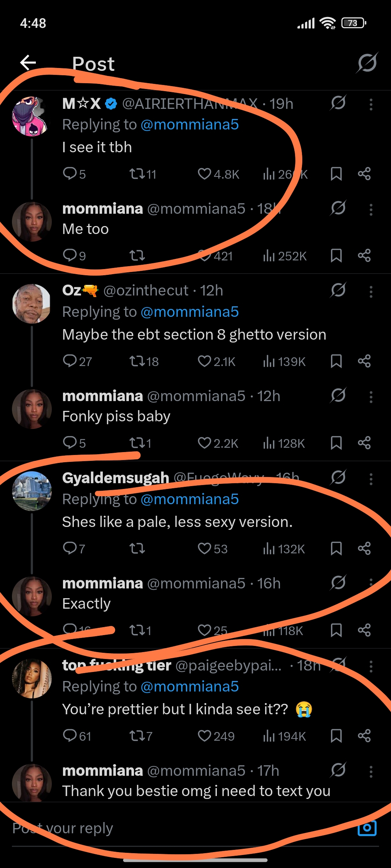Like the "I see it tbh" reply
Viewport: 391px width, 868px height.
point(205,174)
